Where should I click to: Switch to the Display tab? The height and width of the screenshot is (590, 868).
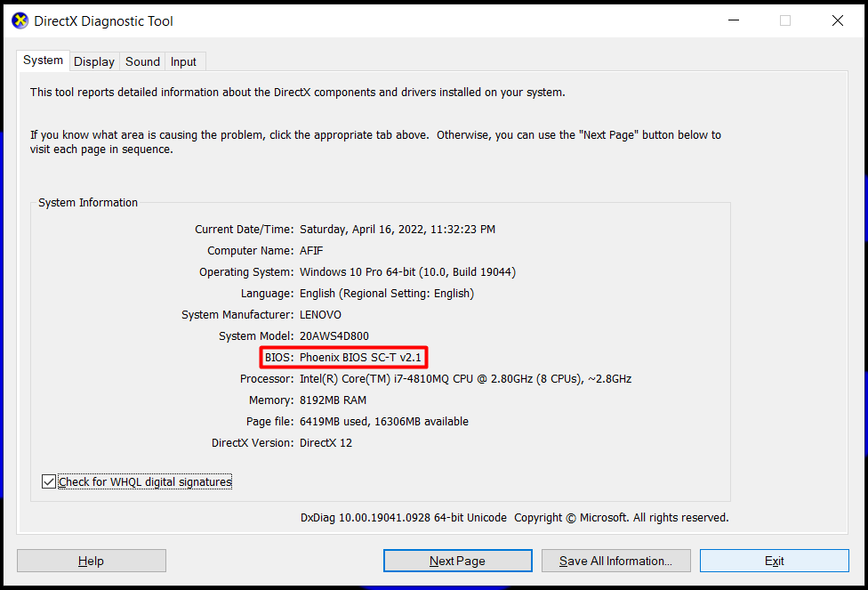[94, 61]
